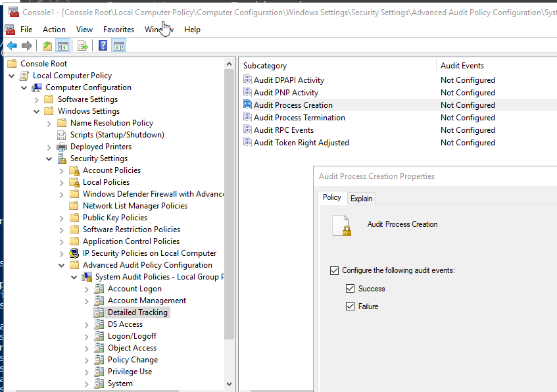
Task: Click the tree pane scrollbar down arrow
Action: click(x=230, y=384)
